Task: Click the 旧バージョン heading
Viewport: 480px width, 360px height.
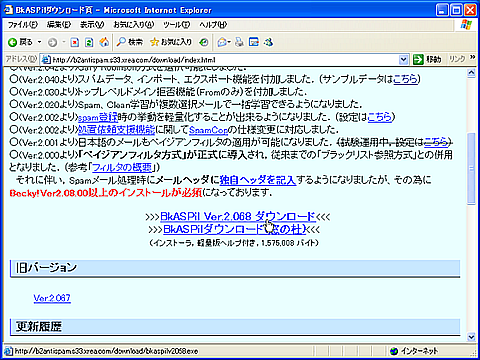Action: pos(46,267)
